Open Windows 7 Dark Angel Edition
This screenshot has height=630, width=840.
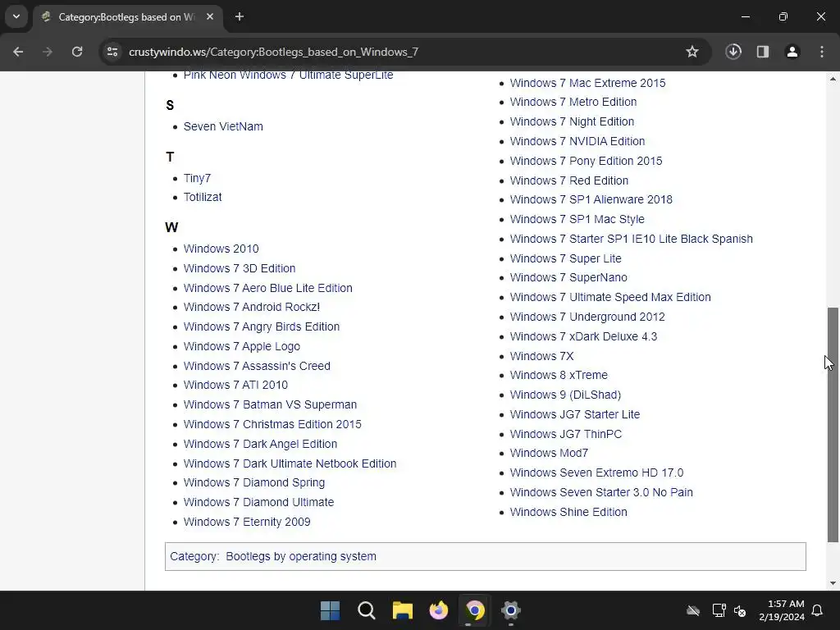point(260,444)
